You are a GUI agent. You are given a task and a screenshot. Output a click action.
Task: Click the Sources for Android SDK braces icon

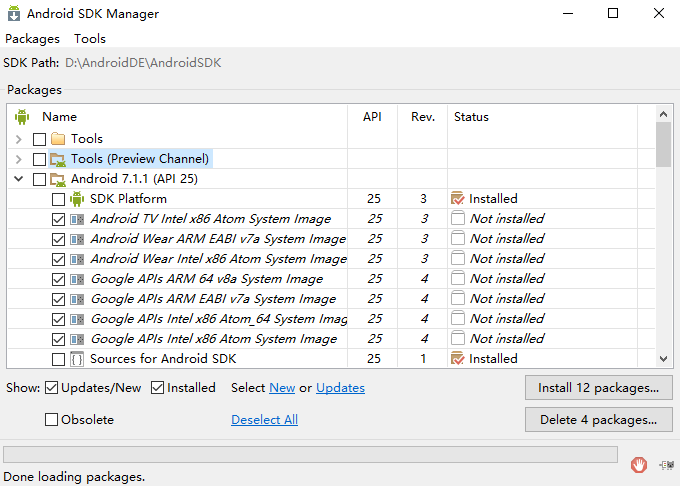(x=77, y=359)
